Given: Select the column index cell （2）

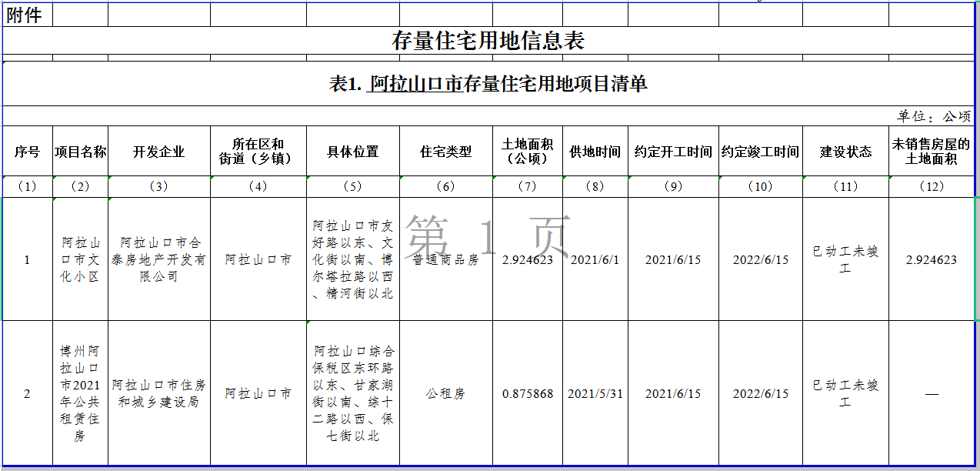Looking at the screenshot, I should tap(81, 186).
